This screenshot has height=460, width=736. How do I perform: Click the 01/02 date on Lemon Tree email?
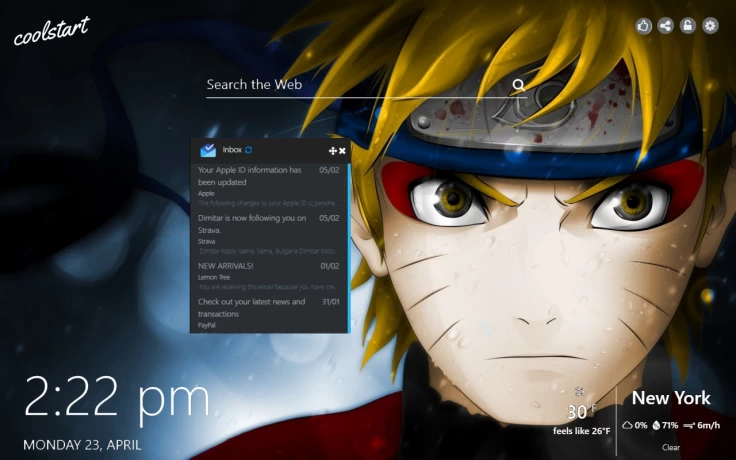(330, 266)
